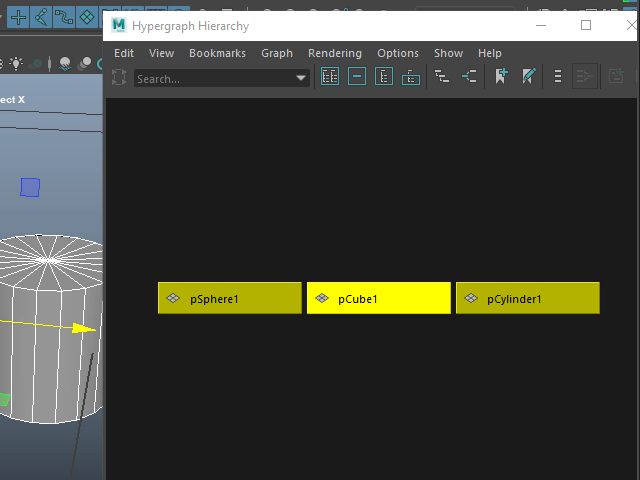Show Input and Output Connections icon

pyautogui.click(x=469, y=77)
